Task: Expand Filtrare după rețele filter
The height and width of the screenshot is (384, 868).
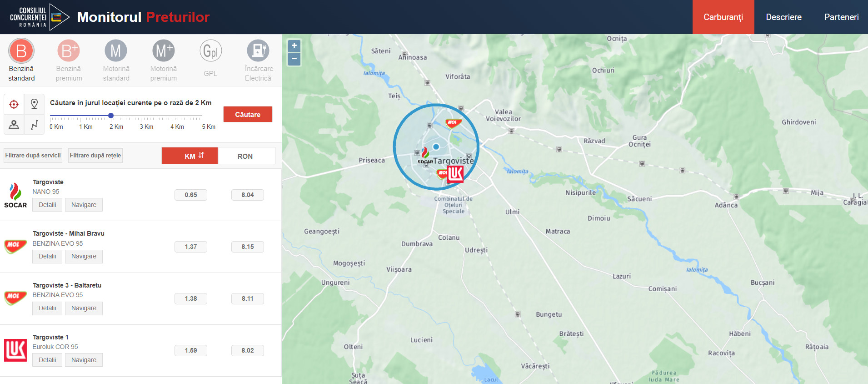Action: pyautogui.click(x=95, y=156)
